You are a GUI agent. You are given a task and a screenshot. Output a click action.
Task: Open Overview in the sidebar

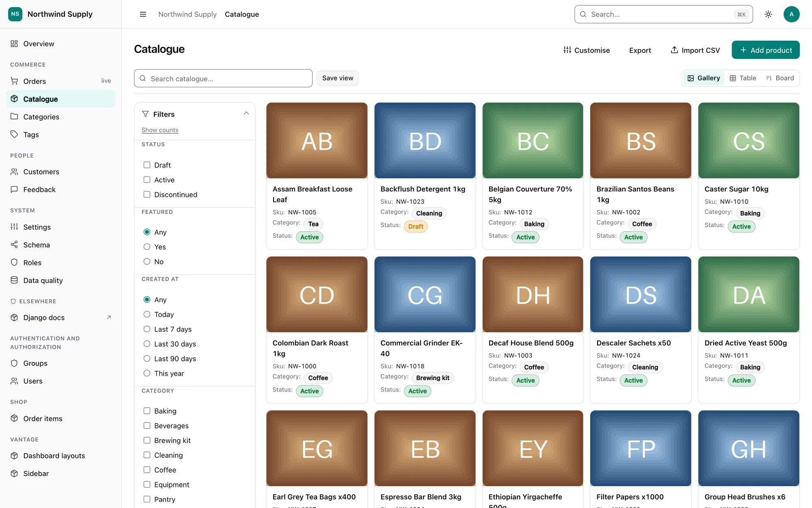point(61,43)
